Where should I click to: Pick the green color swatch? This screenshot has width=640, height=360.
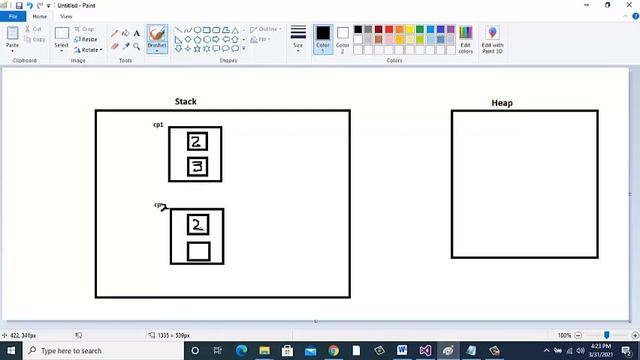pos(420,29)
